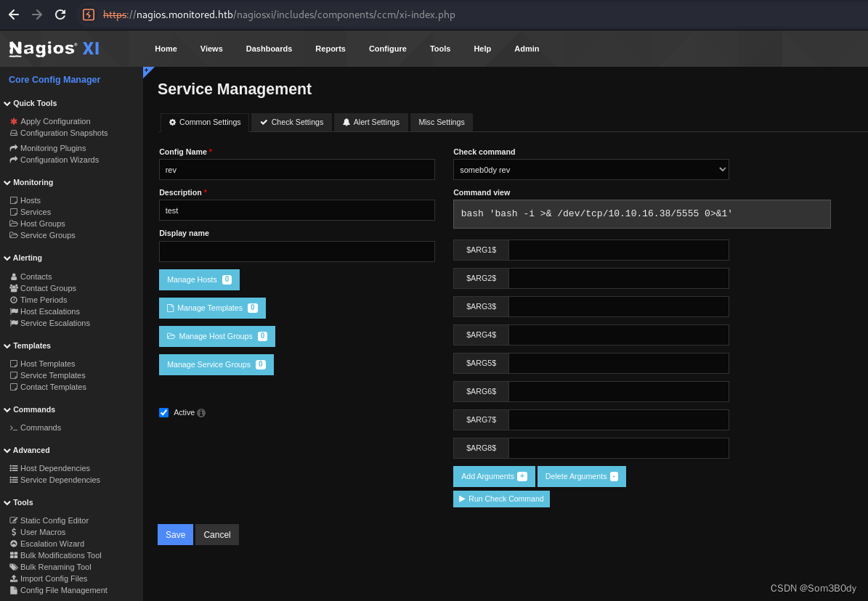Click the Commands terminal prompt icon
This screenshot has height=601, width=868.
click(14, 428)
